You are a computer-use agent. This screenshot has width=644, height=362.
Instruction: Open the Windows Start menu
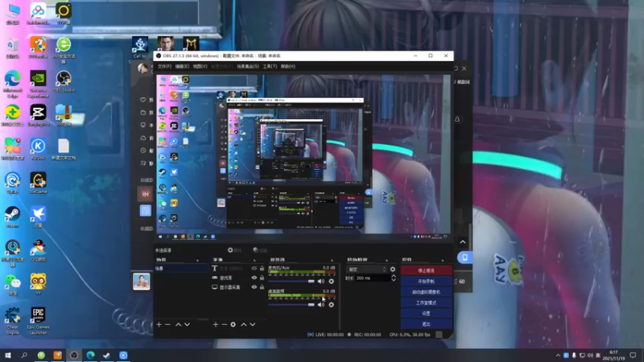(8, 356)
